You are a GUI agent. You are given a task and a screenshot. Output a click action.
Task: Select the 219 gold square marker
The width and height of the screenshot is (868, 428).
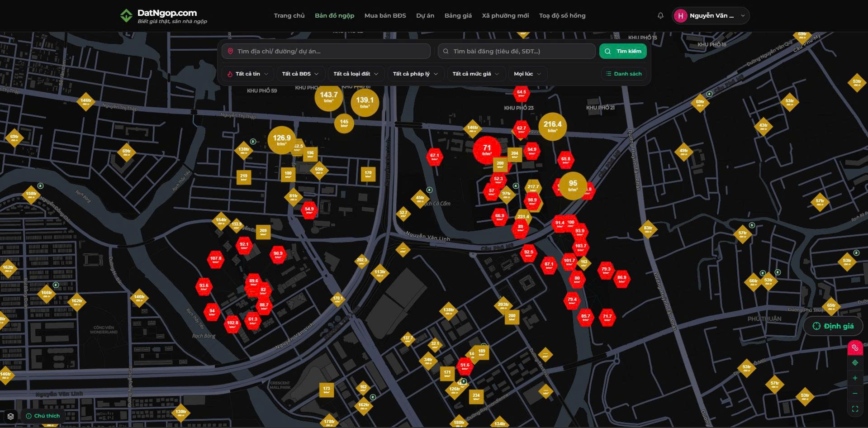244,177
